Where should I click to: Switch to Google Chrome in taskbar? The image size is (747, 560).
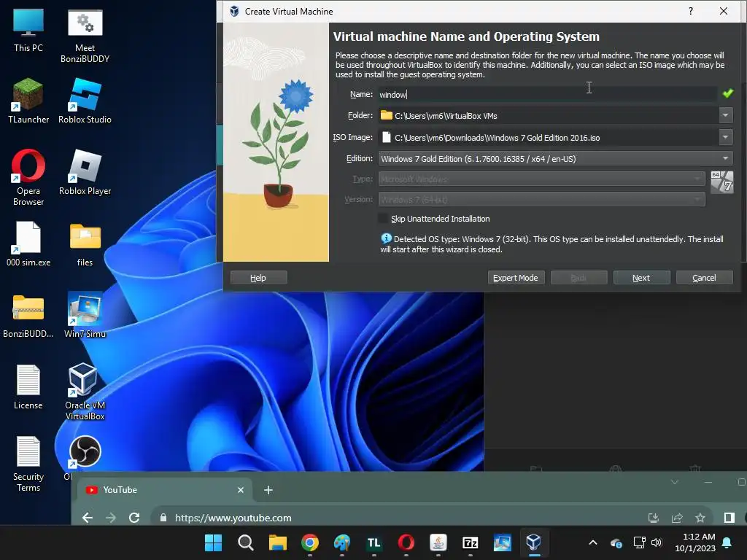[309, 542]
